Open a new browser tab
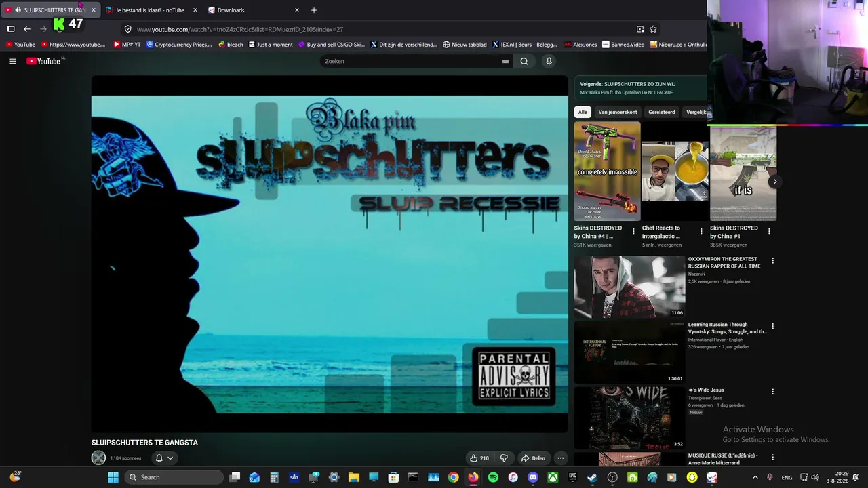868x488 pixels. point(314,10)
